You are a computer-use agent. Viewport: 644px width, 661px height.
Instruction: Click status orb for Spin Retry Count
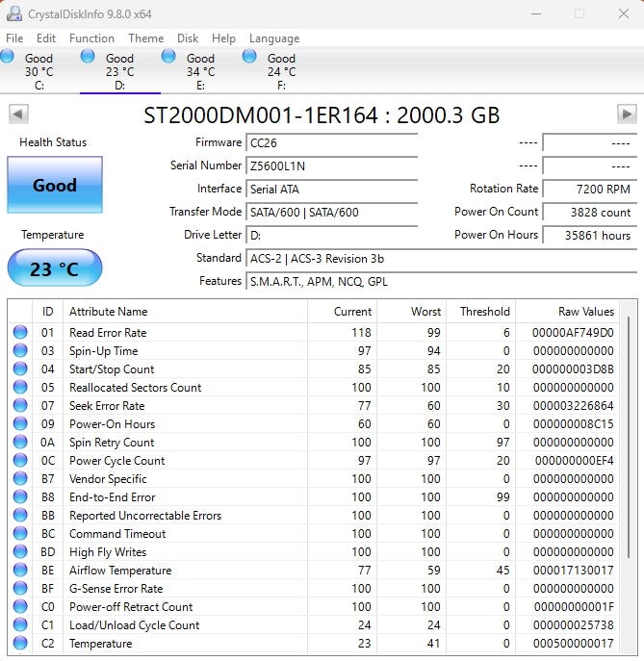pos(20,442)
